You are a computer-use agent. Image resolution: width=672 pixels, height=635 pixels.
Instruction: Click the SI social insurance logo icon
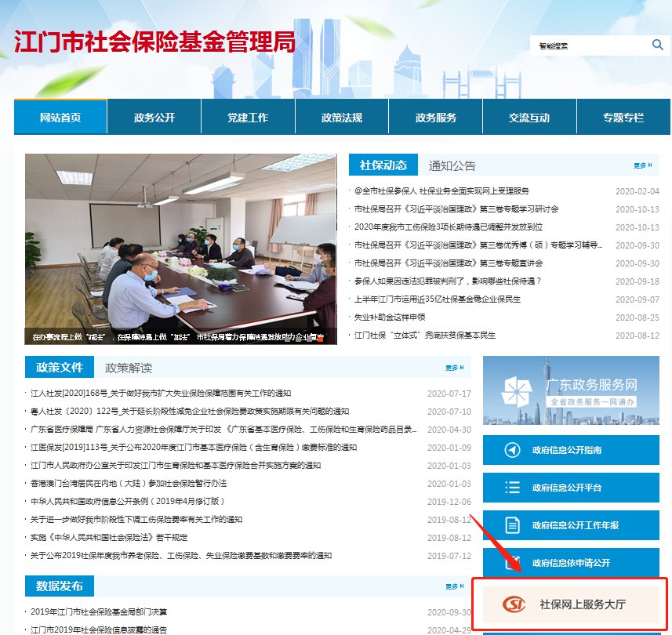(514, 604)
